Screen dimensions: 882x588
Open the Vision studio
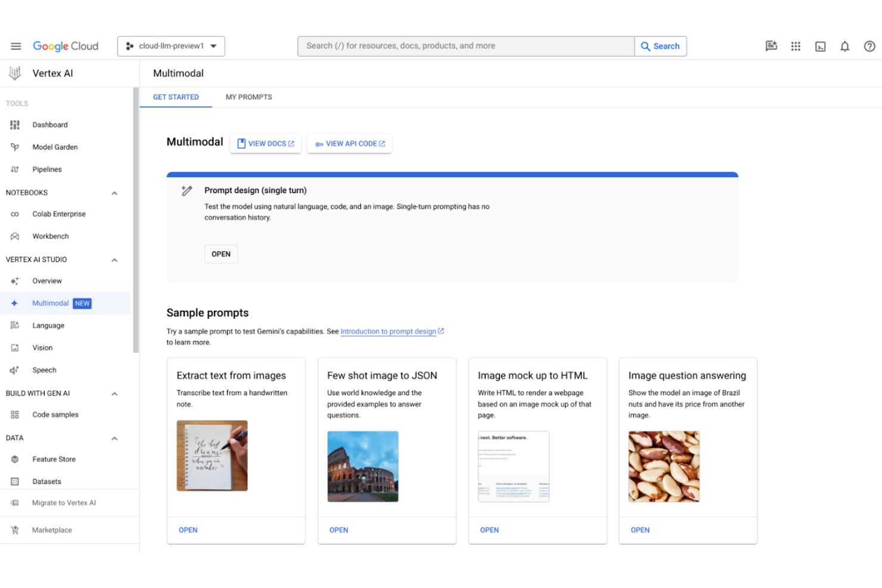42,347
